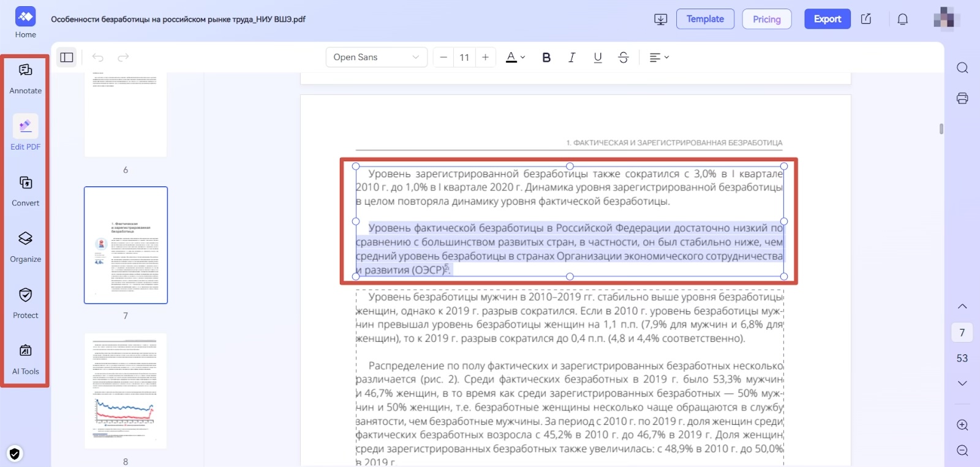
Task: Toggle the thumbnail sidebar panel
Action: click(67, 58)
